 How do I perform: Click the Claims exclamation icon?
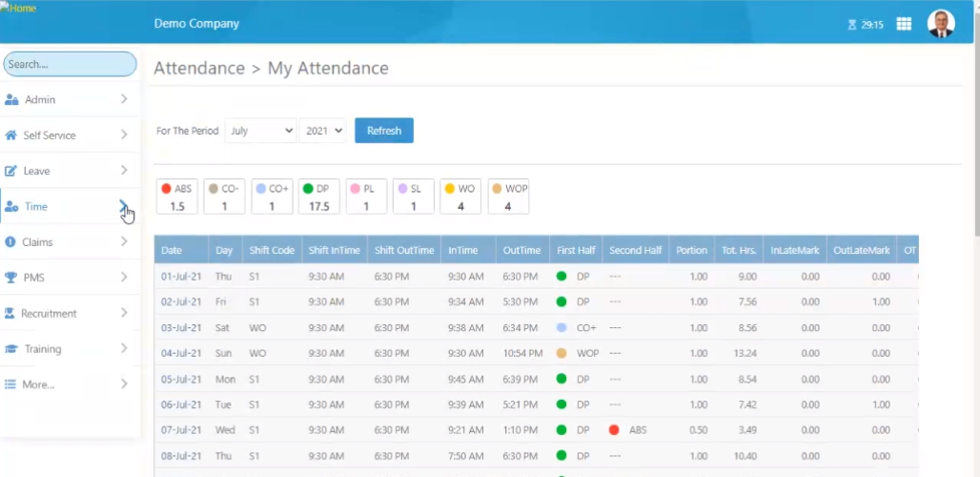point(10,242)
